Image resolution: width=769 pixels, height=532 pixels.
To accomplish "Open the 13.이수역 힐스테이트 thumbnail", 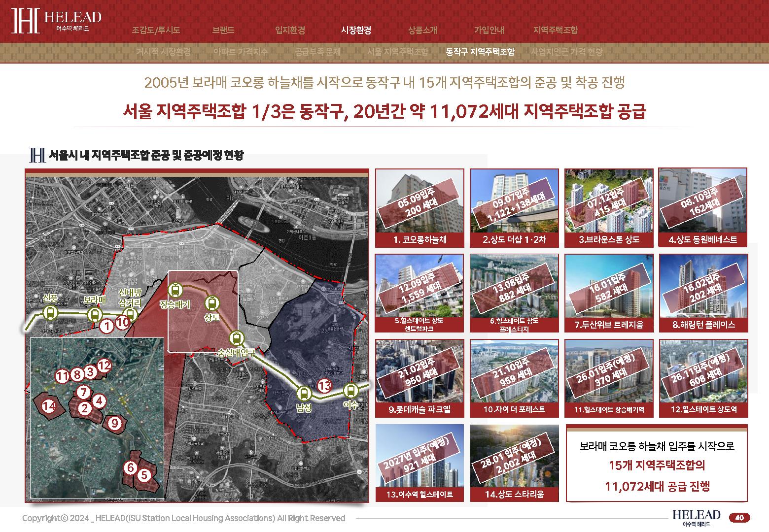I will tap(419, 463).
